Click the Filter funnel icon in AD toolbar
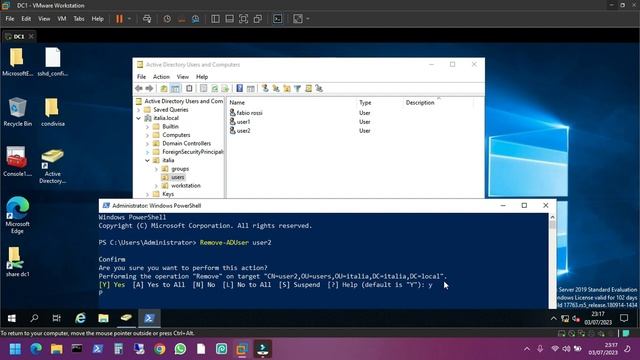640x360 pixels. (298, 88)
